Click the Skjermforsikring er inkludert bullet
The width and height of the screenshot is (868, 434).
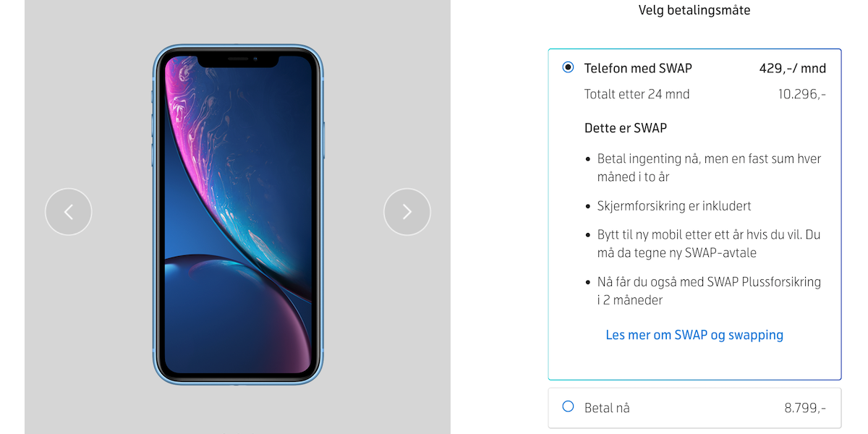[x=674, y=206]
